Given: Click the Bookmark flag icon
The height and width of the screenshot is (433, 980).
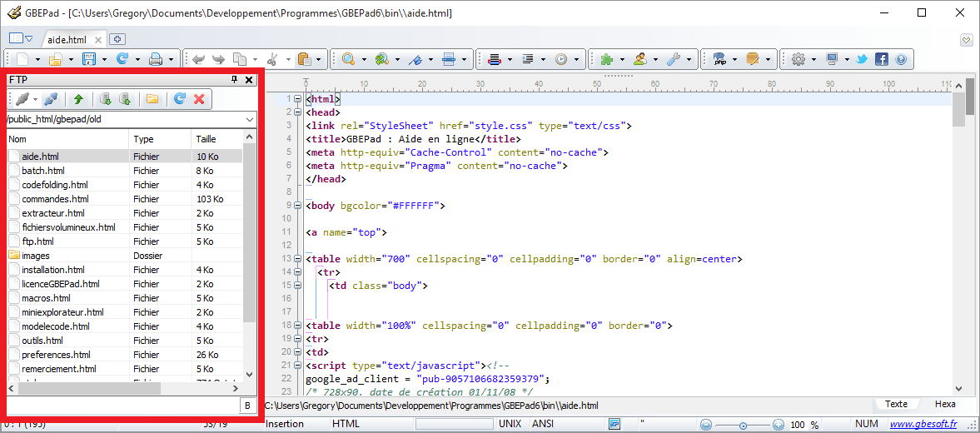Looking at the screenshot, I should 415,59.
